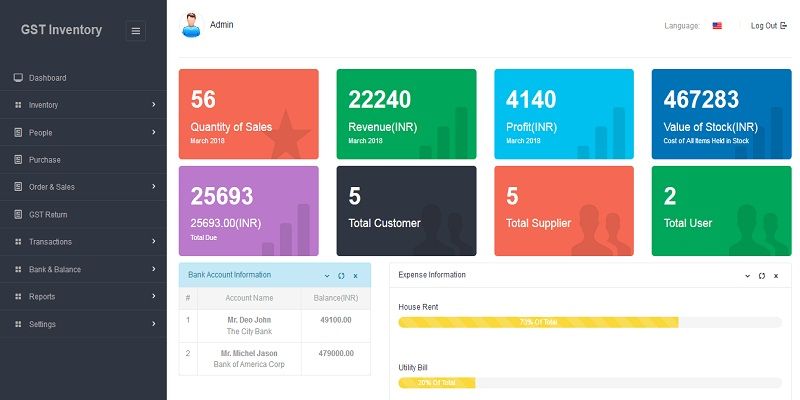Expand the Inventory submenu chevron

pos(154,105)
